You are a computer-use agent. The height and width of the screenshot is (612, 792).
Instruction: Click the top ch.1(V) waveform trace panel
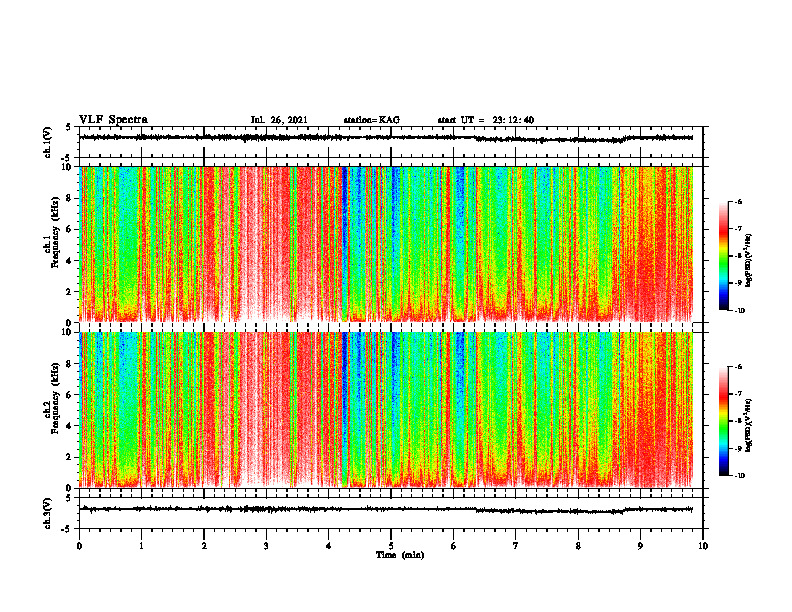391,142
